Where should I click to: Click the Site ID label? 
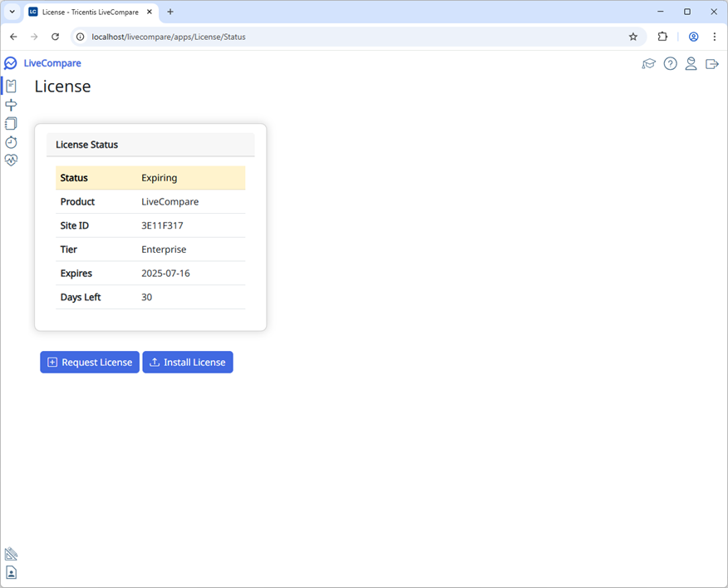74,225
